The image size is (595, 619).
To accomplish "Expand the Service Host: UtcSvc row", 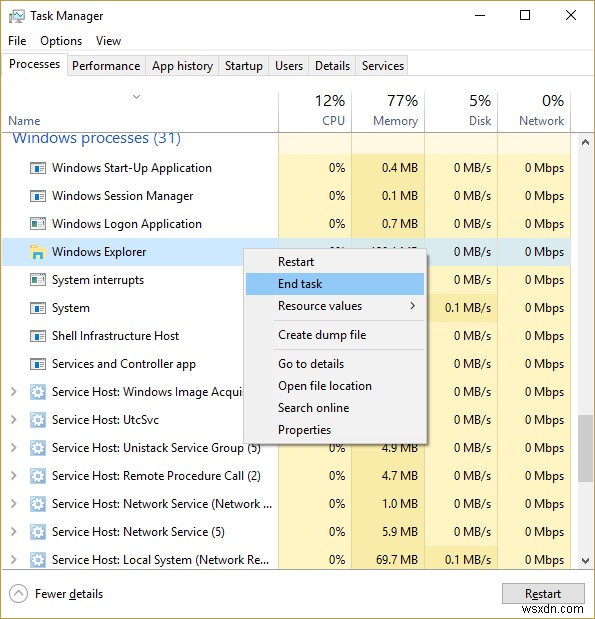I will (x=13, y=420).
